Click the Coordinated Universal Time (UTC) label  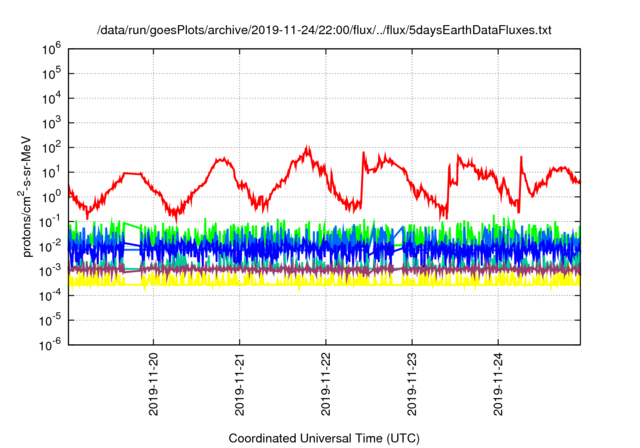324,438
